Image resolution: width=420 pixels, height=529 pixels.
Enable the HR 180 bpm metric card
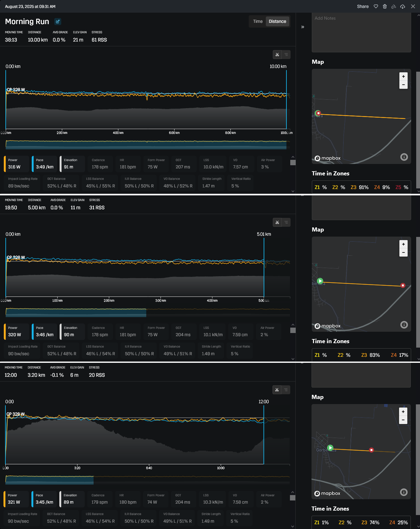tap(128, 499)
